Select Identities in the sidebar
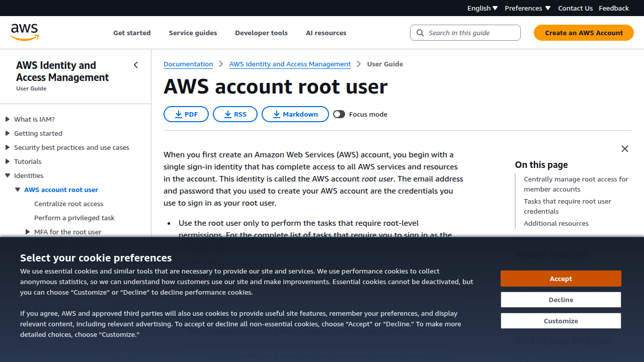 click(x=29, y=175)
